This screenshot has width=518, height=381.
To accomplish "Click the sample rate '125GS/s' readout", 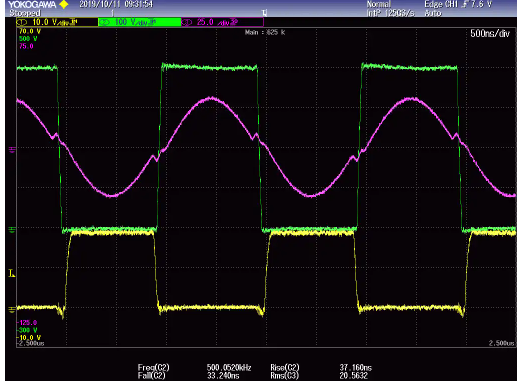I will [x=400, y=13].
